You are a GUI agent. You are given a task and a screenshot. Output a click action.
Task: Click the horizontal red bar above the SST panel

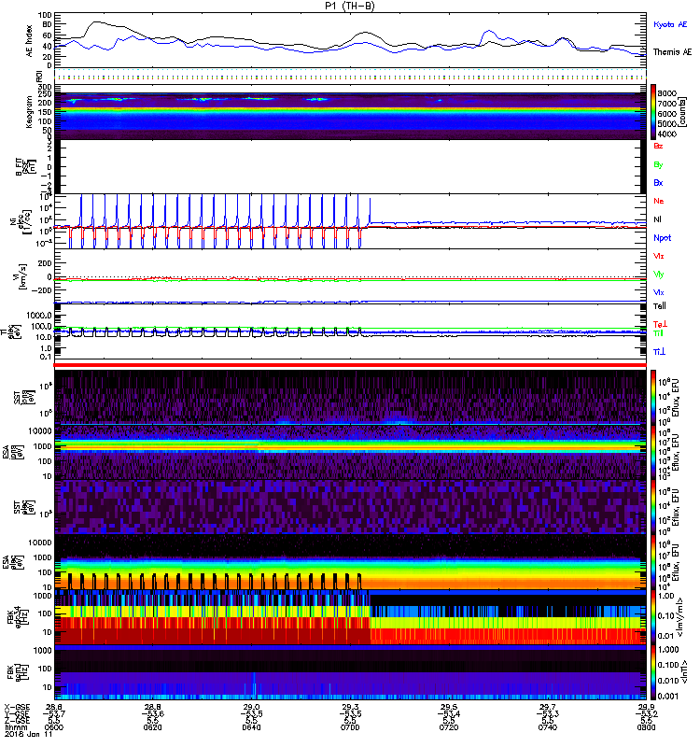coord(350,365)
